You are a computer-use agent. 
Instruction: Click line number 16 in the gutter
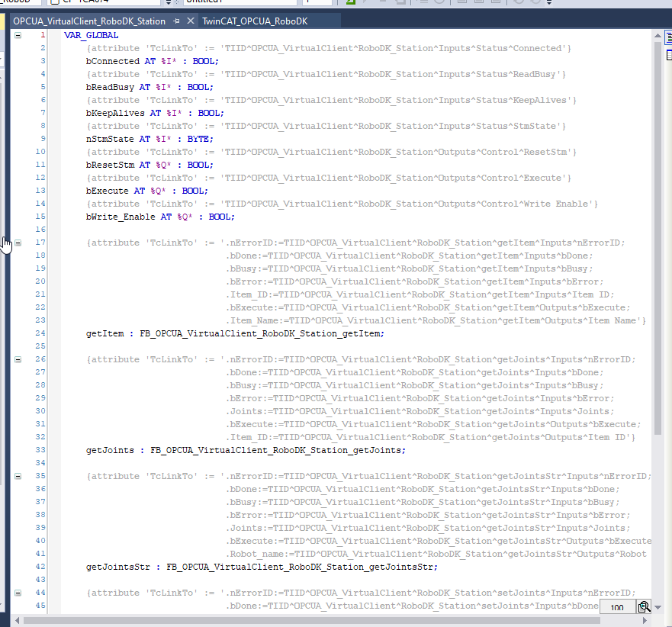(40, 230)
